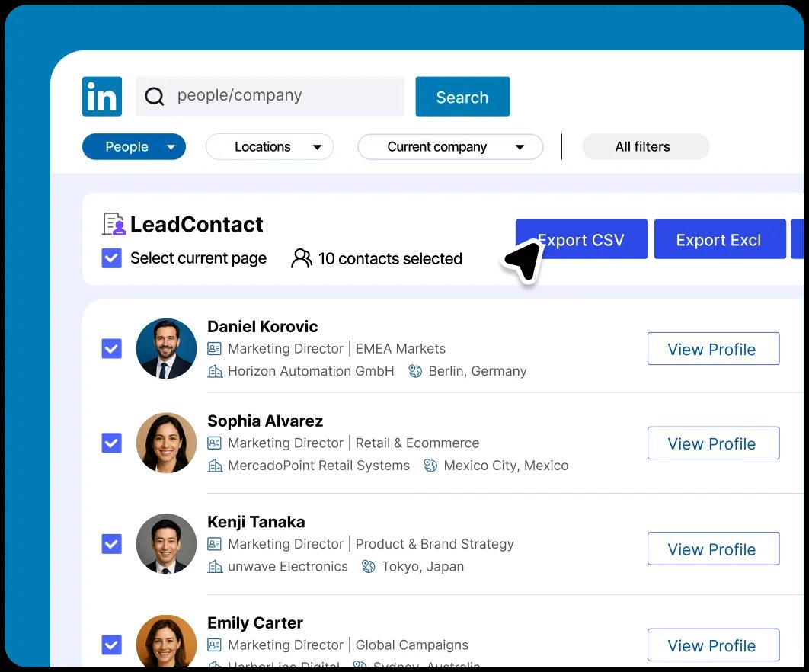
Task: Click 'MercadoPoint Retail Systems' company text
Action: click(x=319, y=466)
